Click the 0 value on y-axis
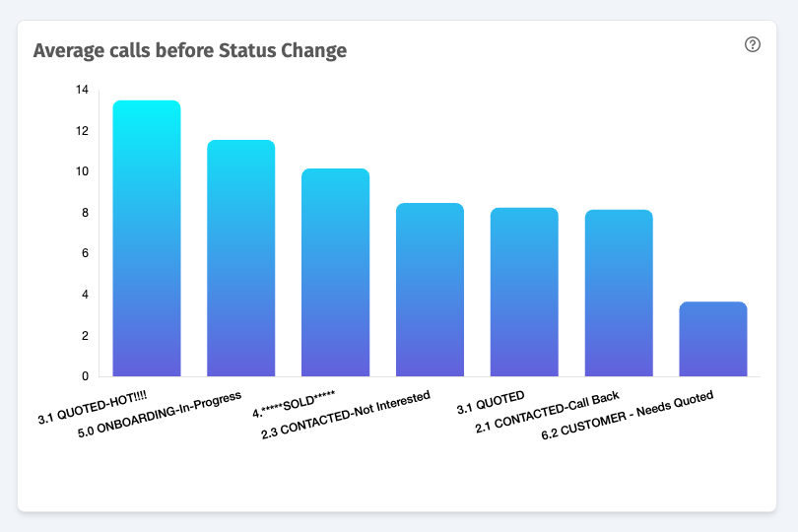This screenshot has width=798, height=532. (85, 376)
